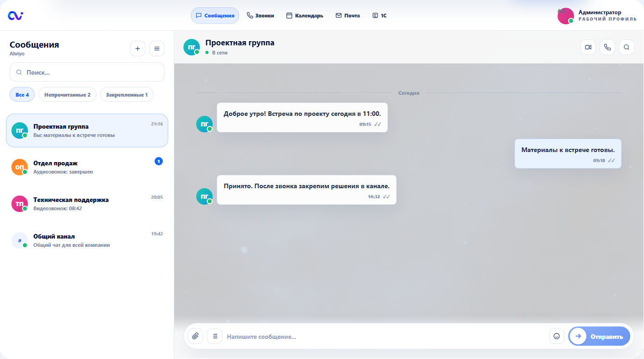Image resolution: width=644 pixels, height=359 pixels.
Task: Open the Сообщения tab
Action: (x=215, y=16)
